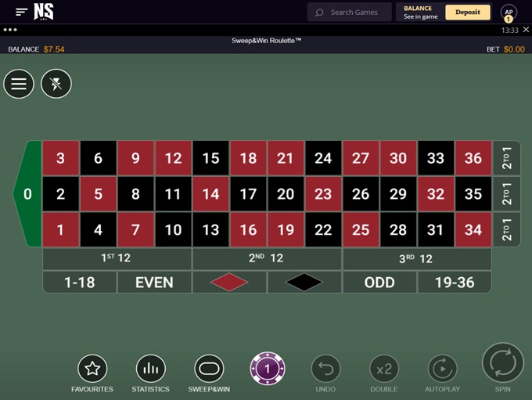Screen dimensions: 532x400
Task: Expand the three-dot options menu
Action: click(x=10, y=30)
